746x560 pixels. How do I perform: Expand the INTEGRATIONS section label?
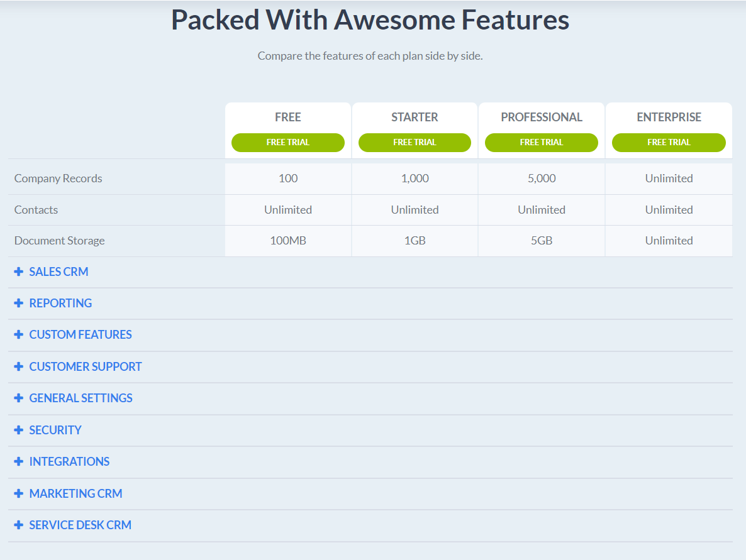pyautogui.click(x=69, y=462)
